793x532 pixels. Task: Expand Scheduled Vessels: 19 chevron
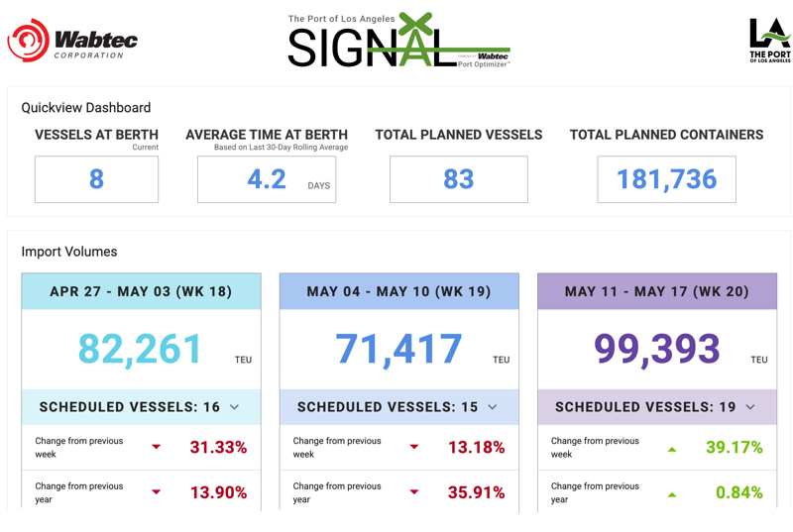[750, 407]
